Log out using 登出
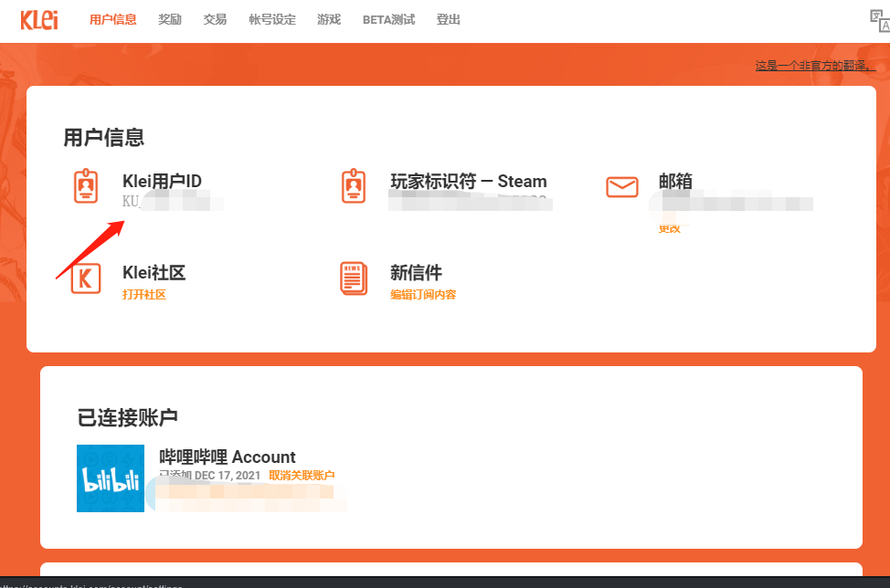 [449, 20]
